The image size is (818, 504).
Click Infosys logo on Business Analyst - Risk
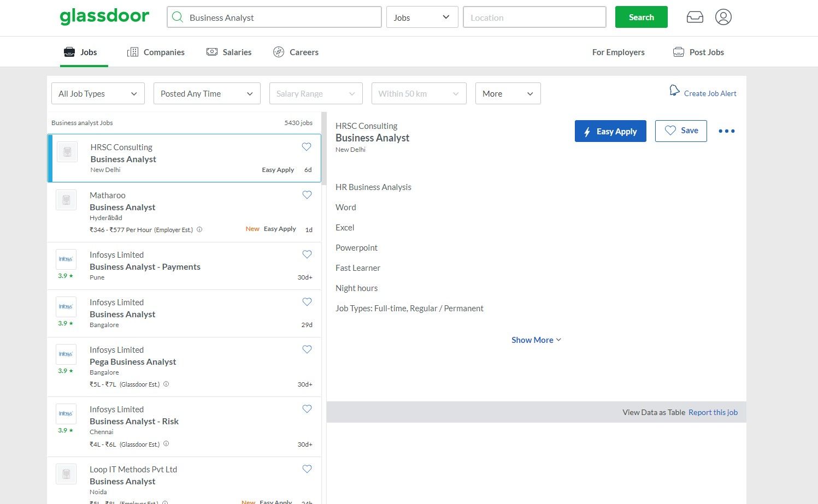pos(66,414)
